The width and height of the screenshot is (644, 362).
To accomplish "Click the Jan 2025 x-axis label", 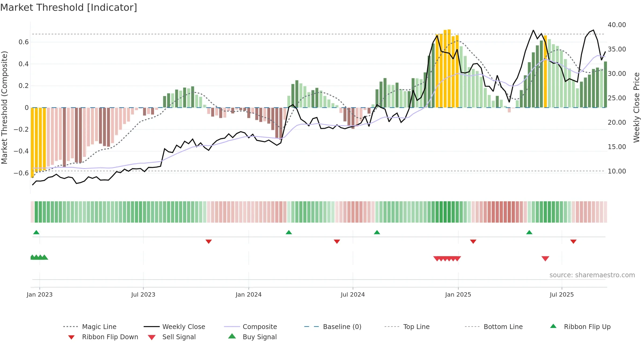I will 458,294.
